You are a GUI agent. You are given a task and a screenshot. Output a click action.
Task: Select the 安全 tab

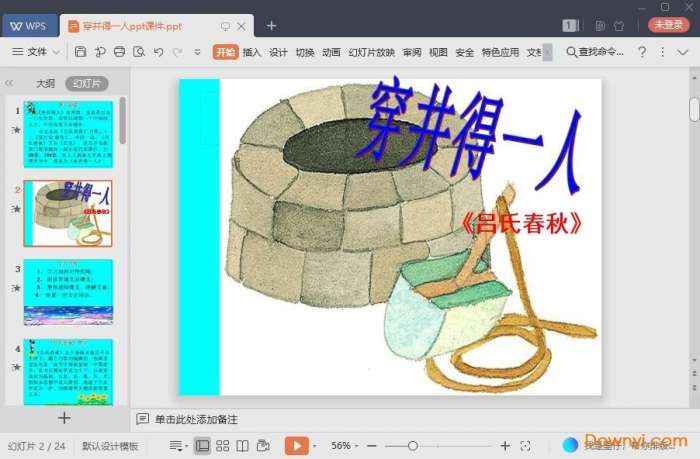465,52
